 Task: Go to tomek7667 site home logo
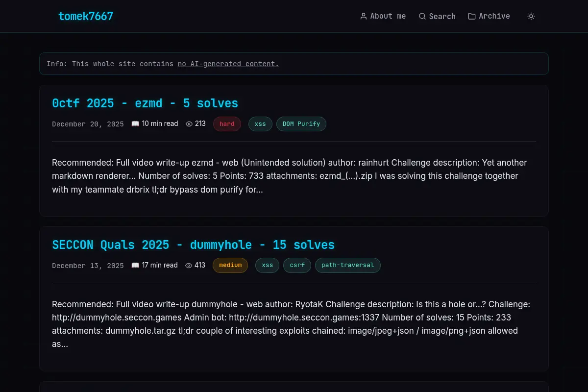point(86,16)
